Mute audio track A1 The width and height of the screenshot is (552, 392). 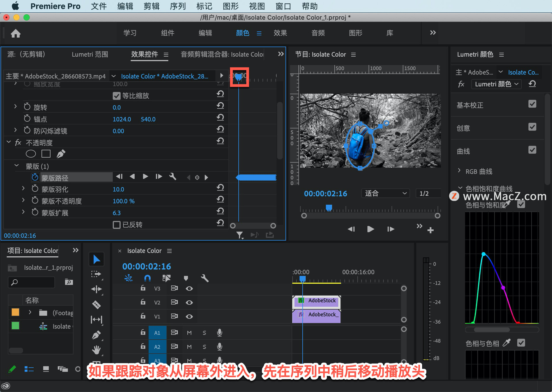tap(189, 333)
